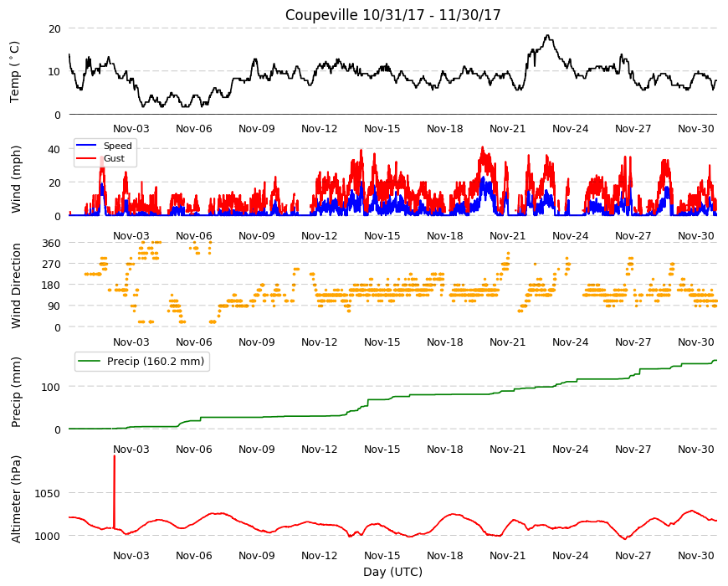This screenshot has width=728, height=586.
Task: Click the Nov-30 tick on bottom axis
Action: click(695, 555)
